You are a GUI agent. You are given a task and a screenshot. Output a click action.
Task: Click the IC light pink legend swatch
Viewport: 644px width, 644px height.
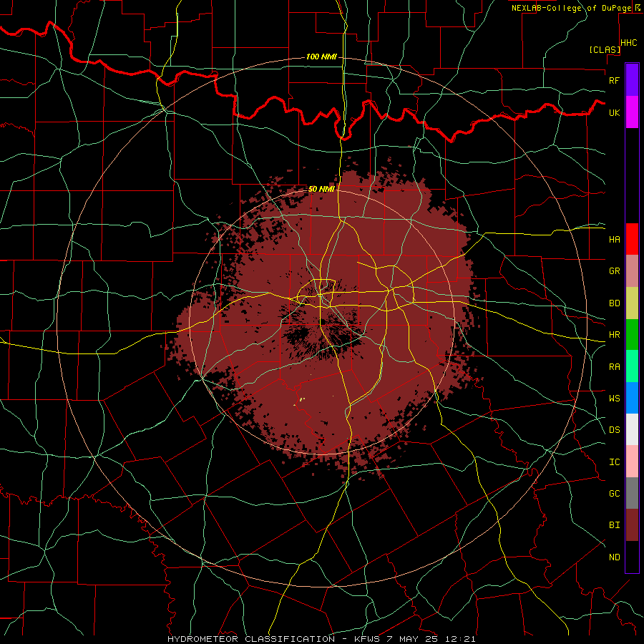632,462
